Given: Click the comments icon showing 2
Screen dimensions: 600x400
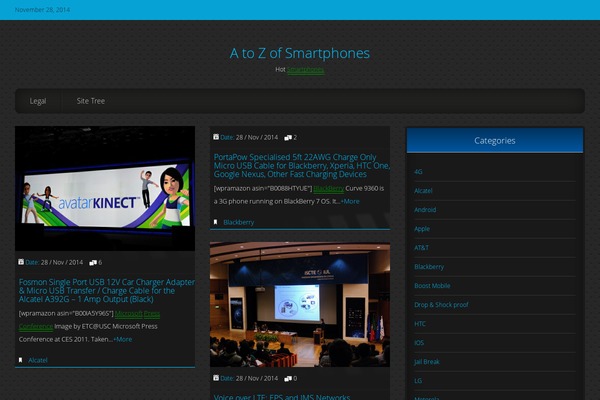Looking at the screenshot, I should pos(288,137).
